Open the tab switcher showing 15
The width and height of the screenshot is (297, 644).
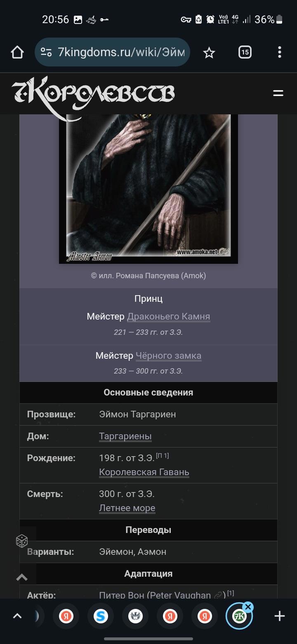click(245, 52)
